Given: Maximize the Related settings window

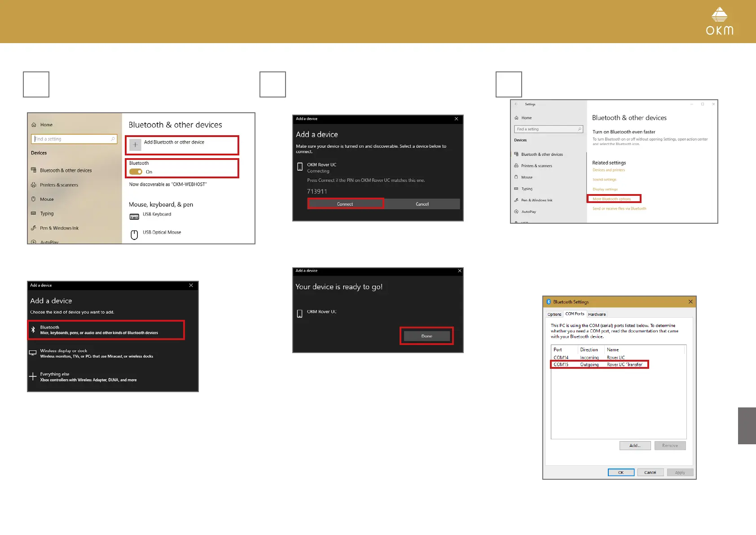Looking at the screenshot, I should click(x=703, y=104).
